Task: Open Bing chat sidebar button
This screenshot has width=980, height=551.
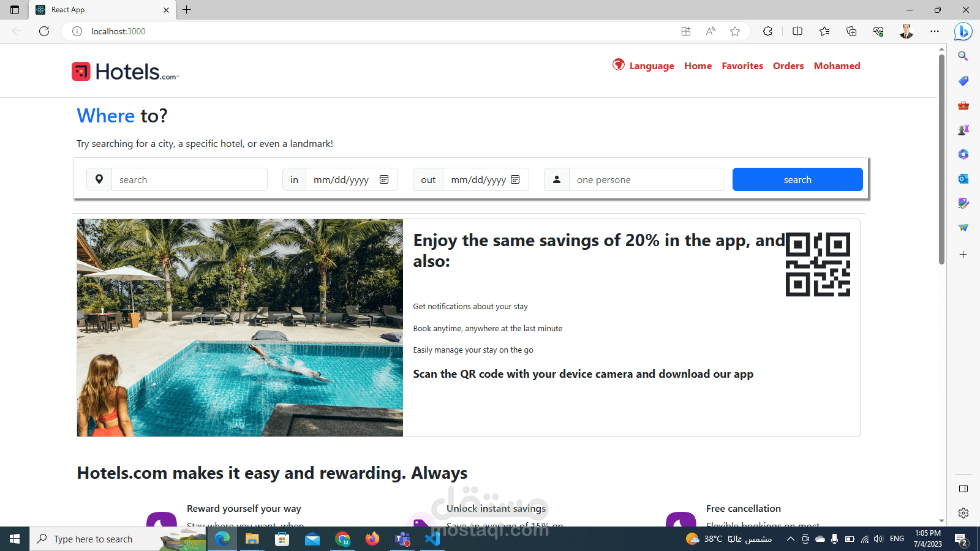Action: point(963,31)
